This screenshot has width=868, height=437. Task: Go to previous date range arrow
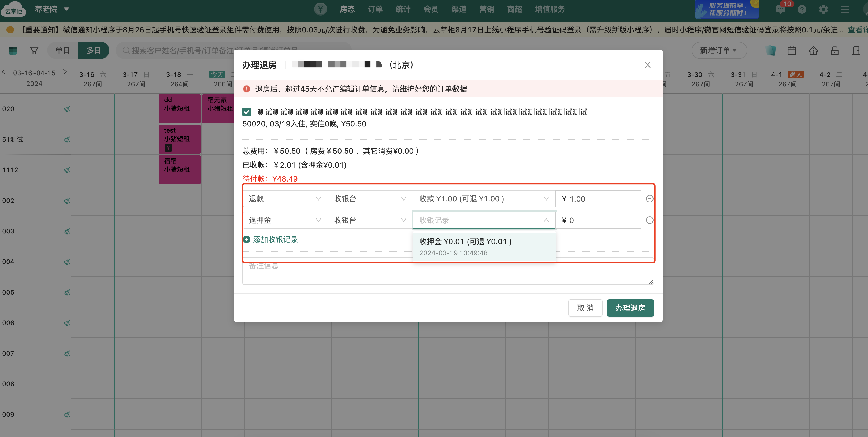[4, 72]
